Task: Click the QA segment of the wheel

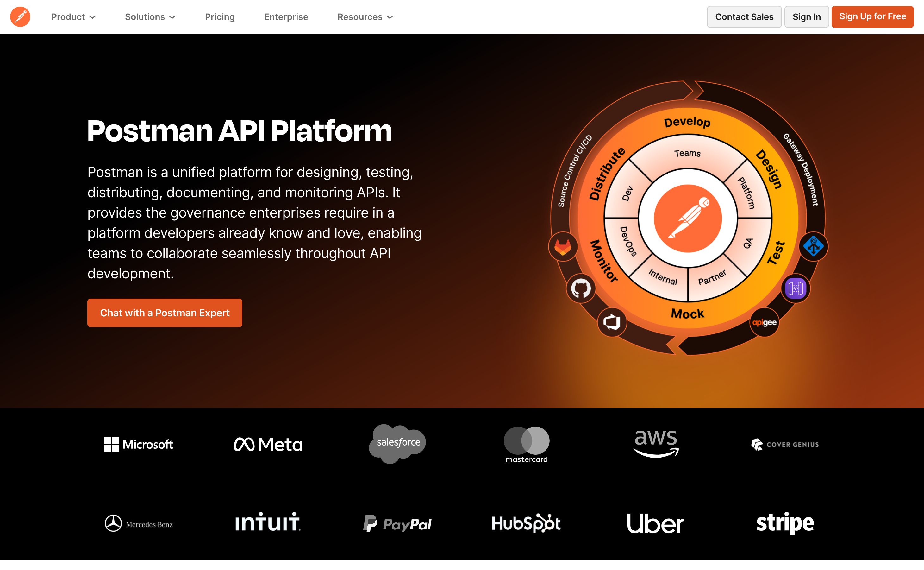Action: [x=748, y=243]
